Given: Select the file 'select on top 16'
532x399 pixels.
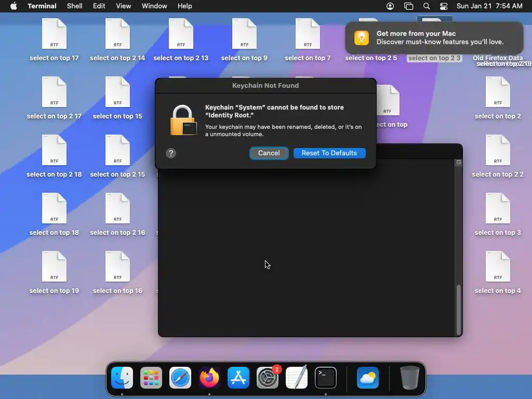Looking at the screenshot, I should coord(117,267).
